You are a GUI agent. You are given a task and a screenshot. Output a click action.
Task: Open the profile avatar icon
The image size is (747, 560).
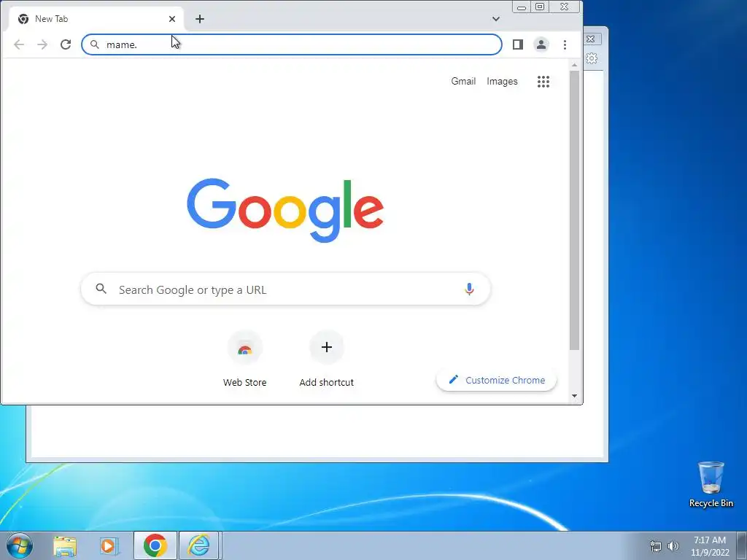click(541, 44)
